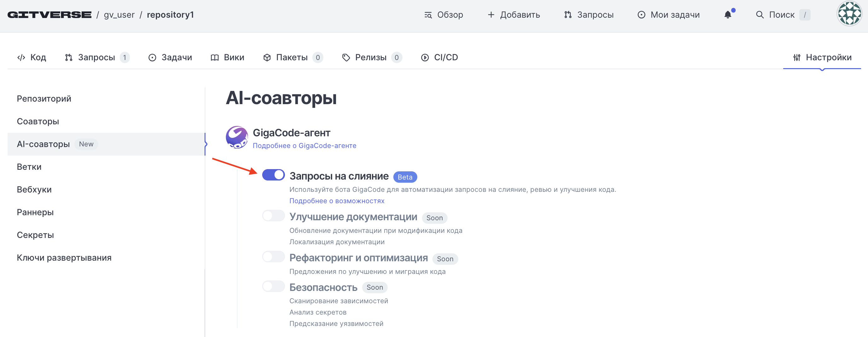Click the Задачи circle icon
868x337 pixels.
152,58
